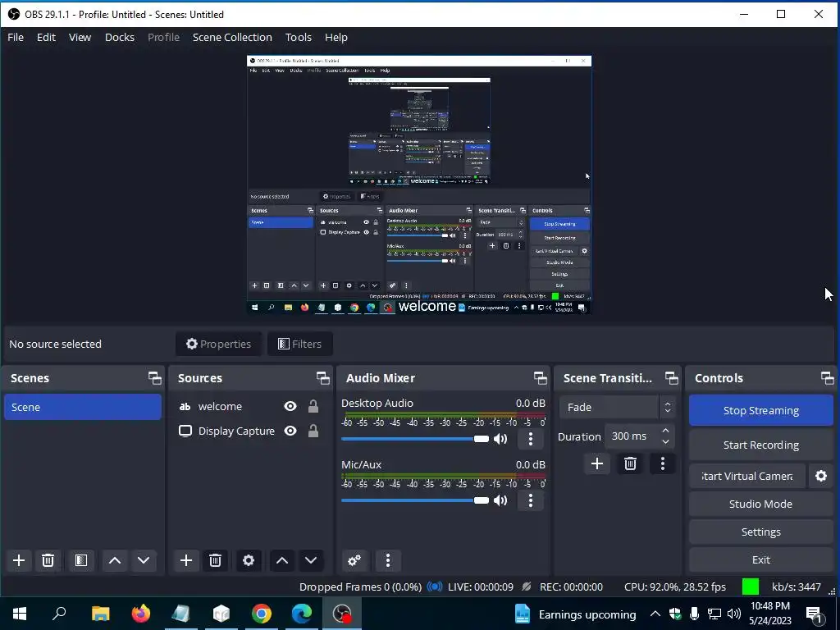Screen dimensions: 840x630
Task: Pop out the Scenes dock
Action: coord(155,378)
